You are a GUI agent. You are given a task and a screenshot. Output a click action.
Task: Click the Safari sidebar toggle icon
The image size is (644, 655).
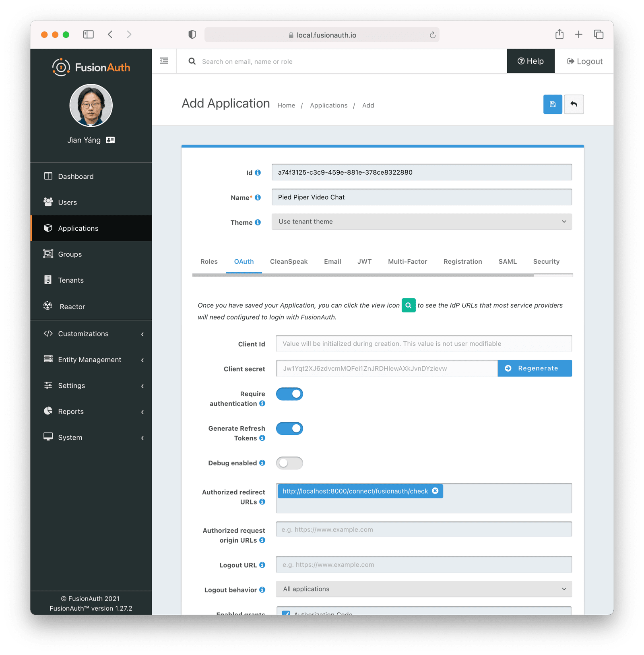click(x=89, y=35)
